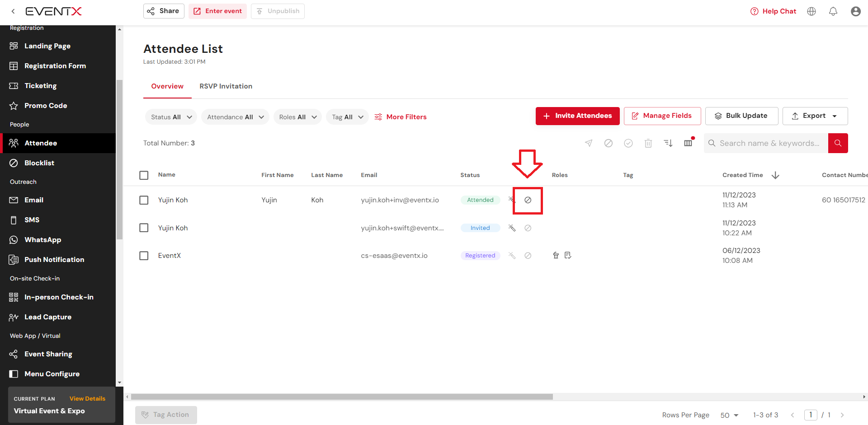Select all attendees with the header checkbox

tap(144, 175)
